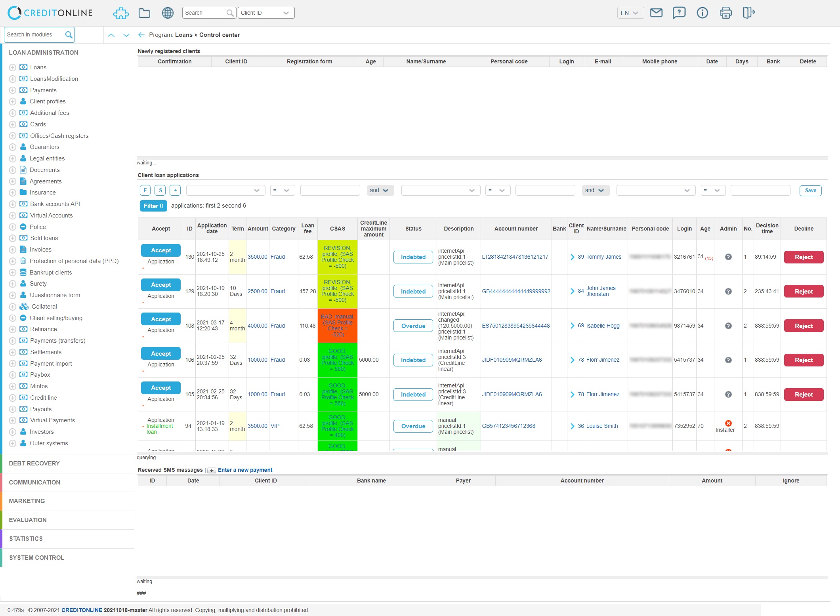The image size is (840, 616).
Task: Open the DEBT RECOVERY menu section
Action: click(x=34, y=463)
